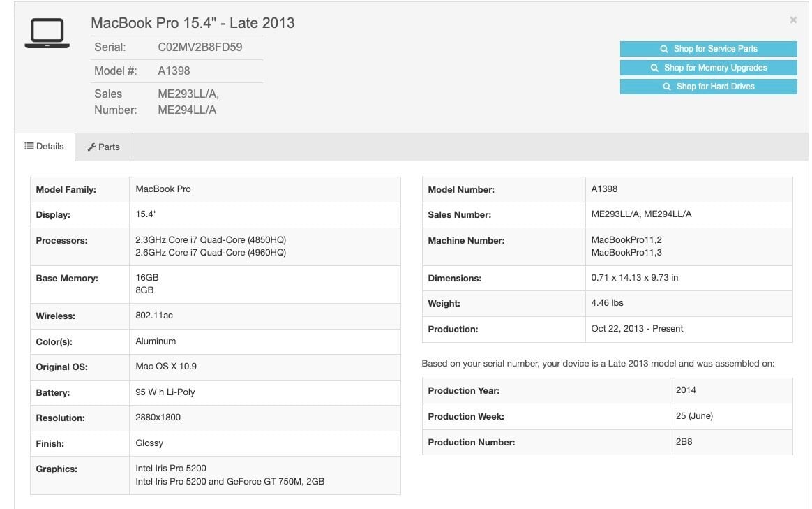Screen dimensions: 812x509
Task: Click the list icon on Details tab
Action: point(29,146)
